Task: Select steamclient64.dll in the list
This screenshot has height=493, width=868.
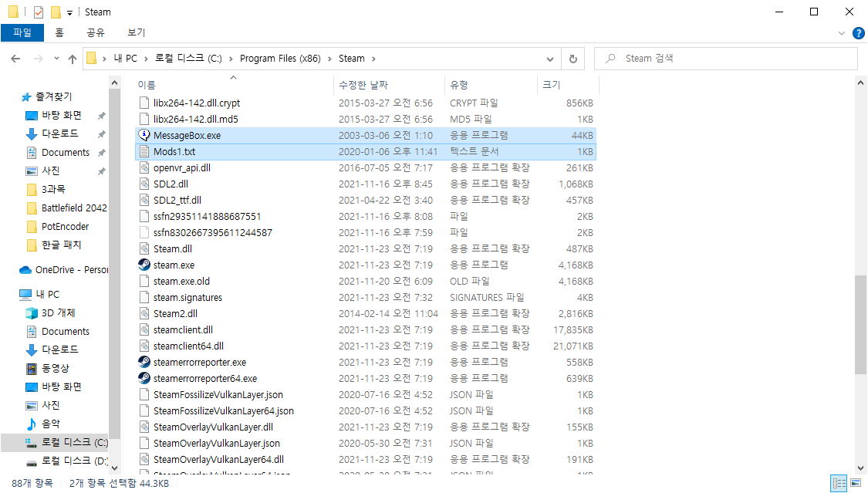Action: pos(189,346)
